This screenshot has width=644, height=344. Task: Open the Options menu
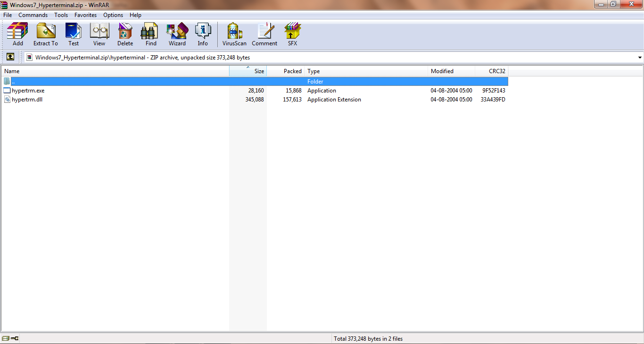[113, 15]
